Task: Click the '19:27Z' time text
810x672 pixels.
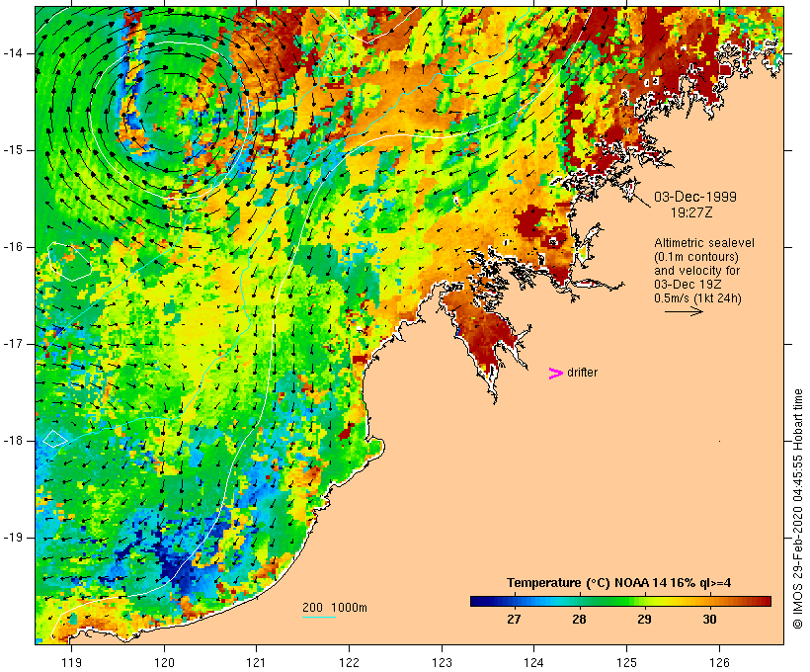Action: [x=691, y=212]
